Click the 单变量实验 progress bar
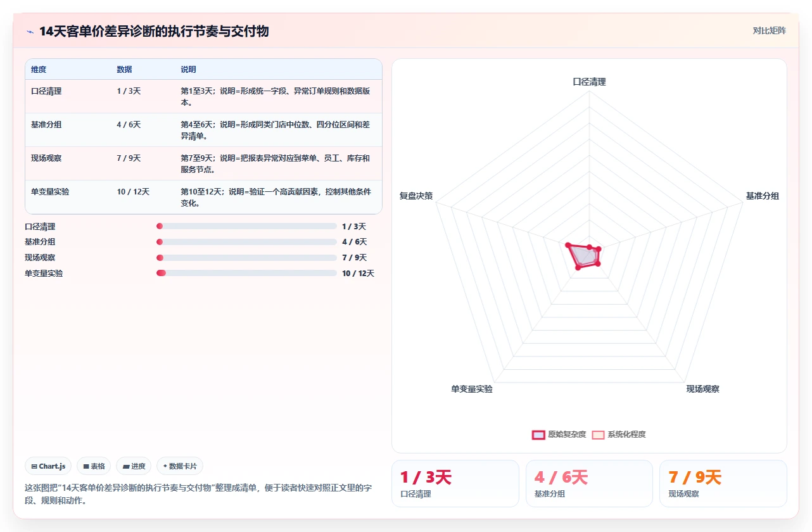The image size is (812, 532). [246, 273]
